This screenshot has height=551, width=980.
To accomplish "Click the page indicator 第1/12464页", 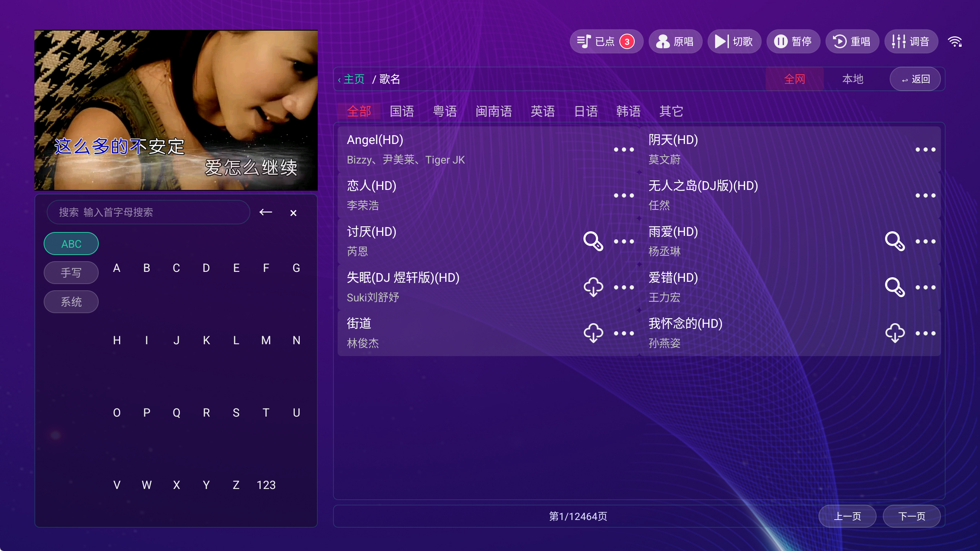I will pos(578,517).
